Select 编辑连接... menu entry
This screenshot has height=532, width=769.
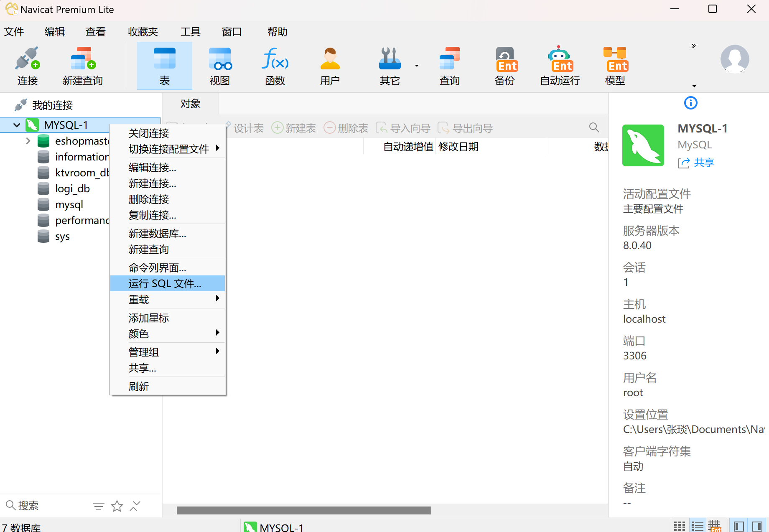(168, 167)
